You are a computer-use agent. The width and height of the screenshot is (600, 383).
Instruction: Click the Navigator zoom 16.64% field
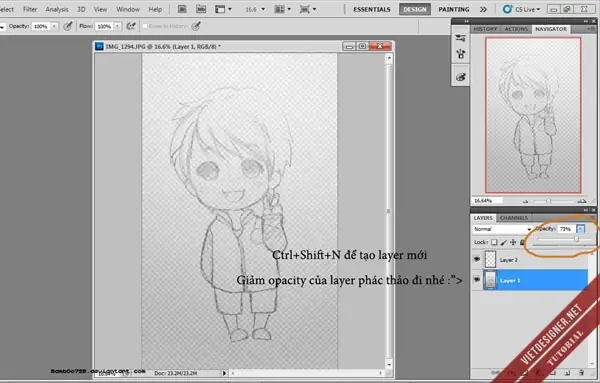(x=487, y=201)
